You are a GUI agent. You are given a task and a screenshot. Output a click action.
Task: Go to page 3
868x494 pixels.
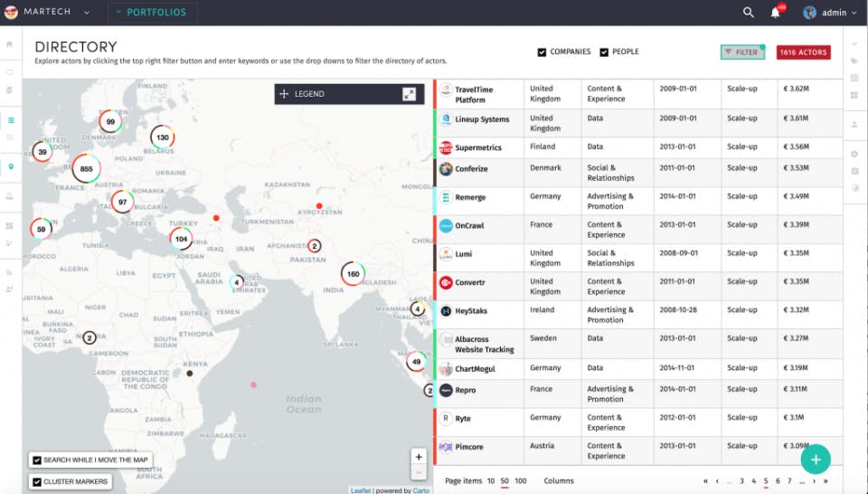(741, 480)
